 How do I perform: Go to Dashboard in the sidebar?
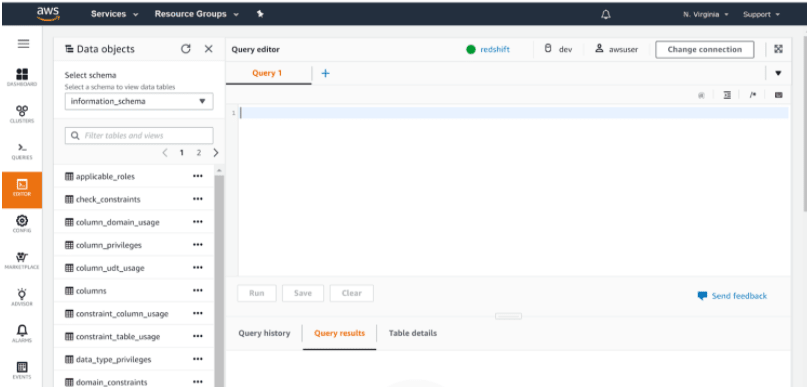point(22,77)
